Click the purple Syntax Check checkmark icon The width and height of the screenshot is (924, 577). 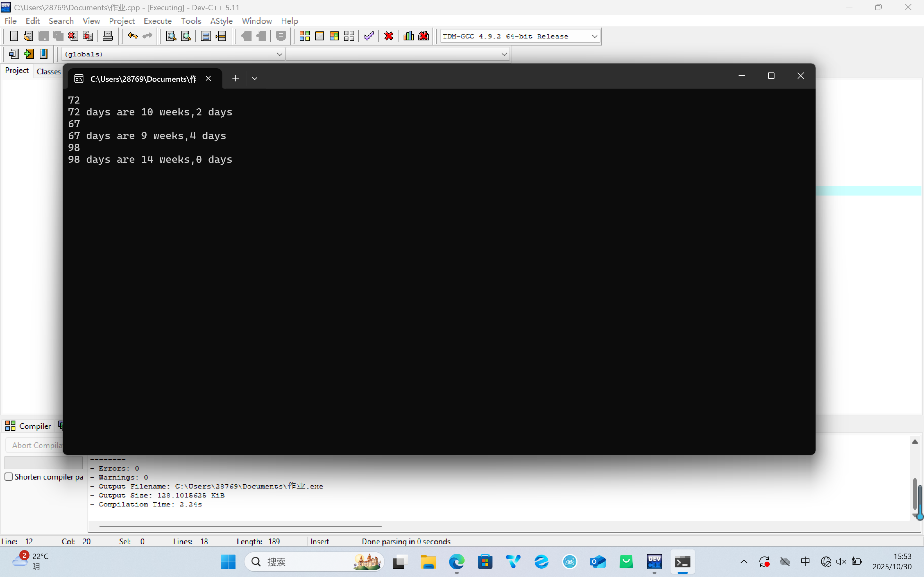(369, 36)
